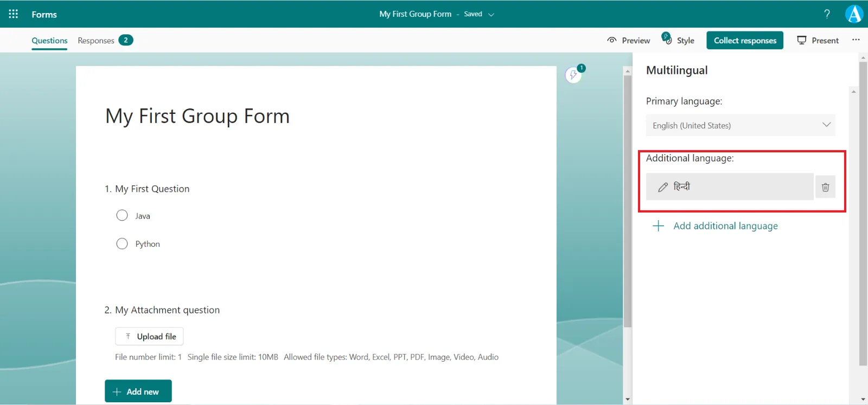Click the My First Question text
This screenshot has height=405, width=868.
coord(152,189)
